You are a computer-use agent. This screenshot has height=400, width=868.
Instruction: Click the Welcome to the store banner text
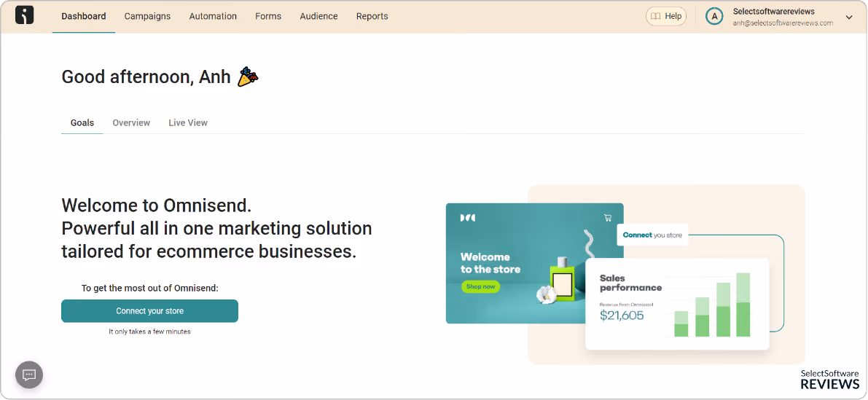490,263
